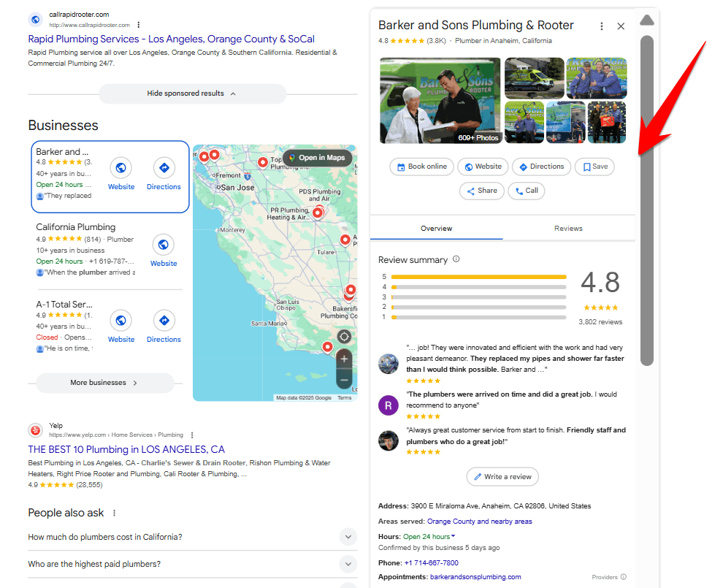Open the 600+ Photos thumbnail
Image resolution: width=723 pixels, height=588 pixels.
tap(440, 100)
